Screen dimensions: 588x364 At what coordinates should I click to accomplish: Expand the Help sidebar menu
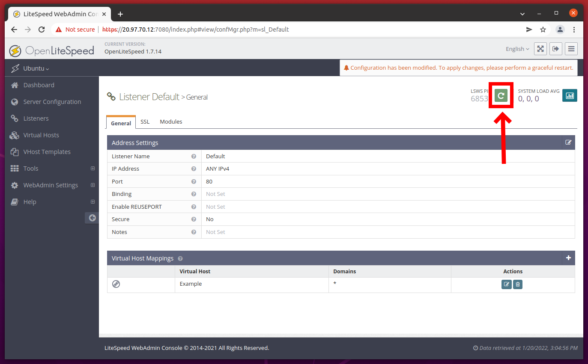coord(93,202)
